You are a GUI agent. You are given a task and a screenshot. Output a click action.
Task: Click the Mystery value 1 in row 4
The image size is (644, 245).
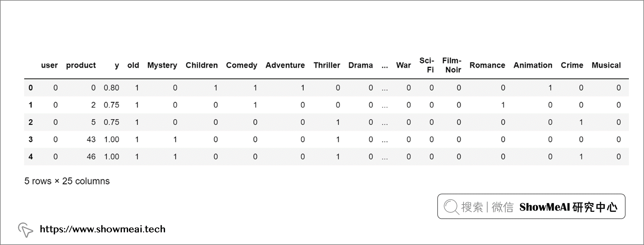[175, 157]
